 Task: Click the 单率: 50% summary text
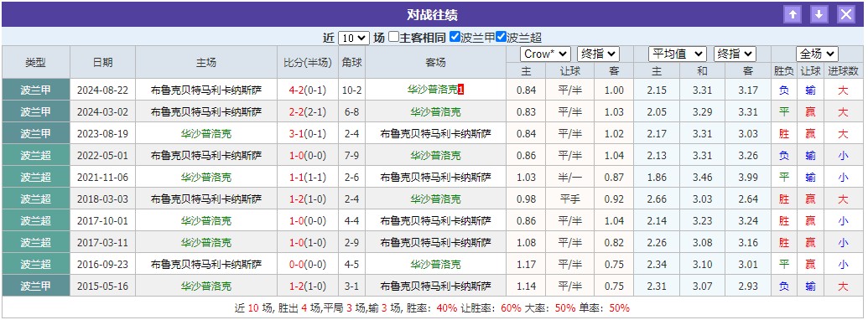pos(604,308)
